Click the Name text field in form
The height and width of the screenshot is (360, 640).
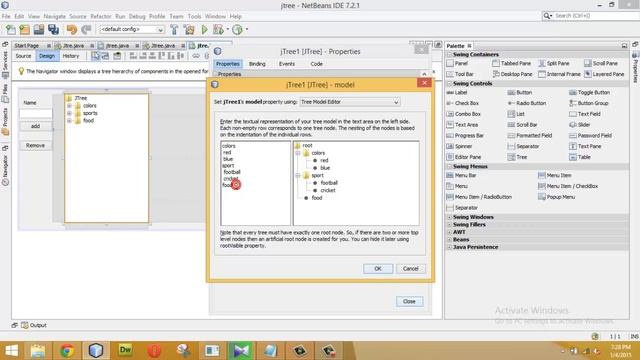(36, 114)
